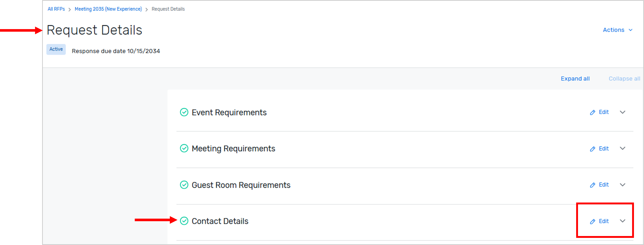Click the green checkmark beside Meeting Requirements
This screenshot has height=245, width=644.
[184, 148]
